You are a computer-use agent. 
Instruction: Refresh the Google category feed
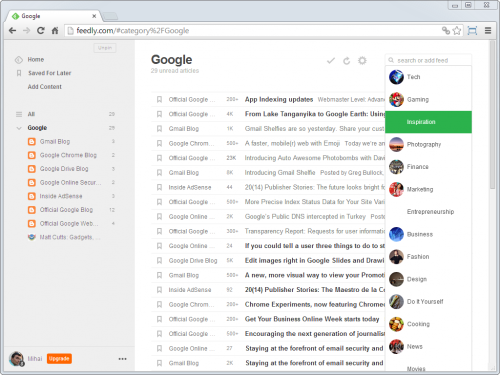347,61
